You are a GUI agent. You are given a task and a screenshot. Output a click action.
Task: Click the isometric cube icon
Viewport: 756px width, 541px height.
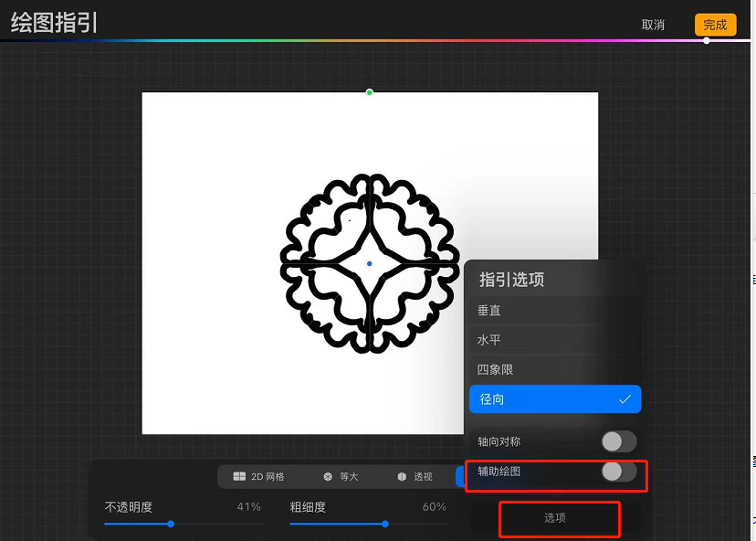328,476
